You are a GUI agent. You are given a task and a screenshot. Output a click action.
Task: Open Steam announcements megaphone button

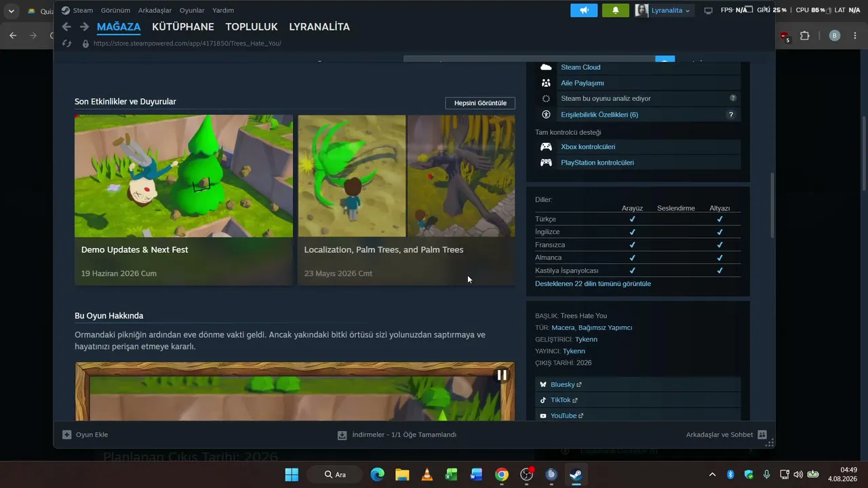[x=584, y=10]
